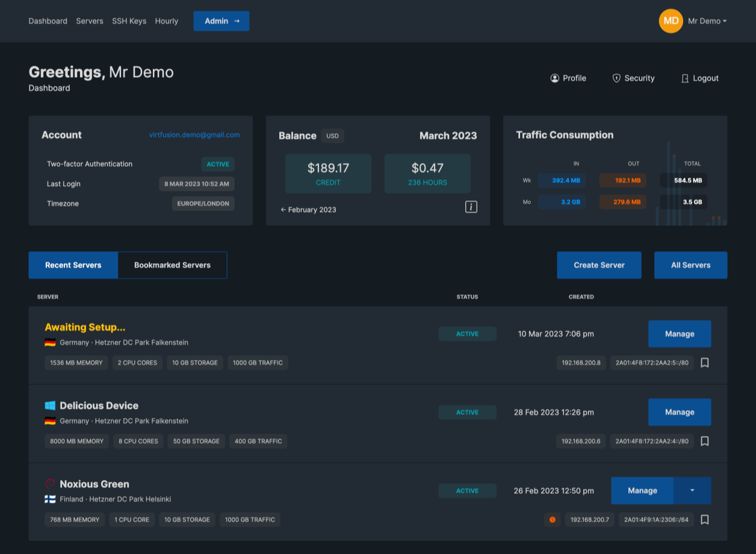Click the orange clock icon on Noxious Green
This screenshot has width=756, height=554.
pos(552,520)
